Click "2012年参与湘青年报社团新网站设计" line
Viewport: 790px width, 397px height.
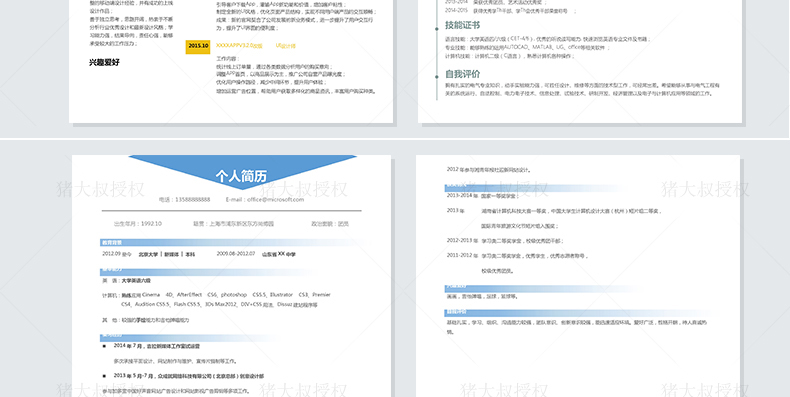(x=489, y=170)
